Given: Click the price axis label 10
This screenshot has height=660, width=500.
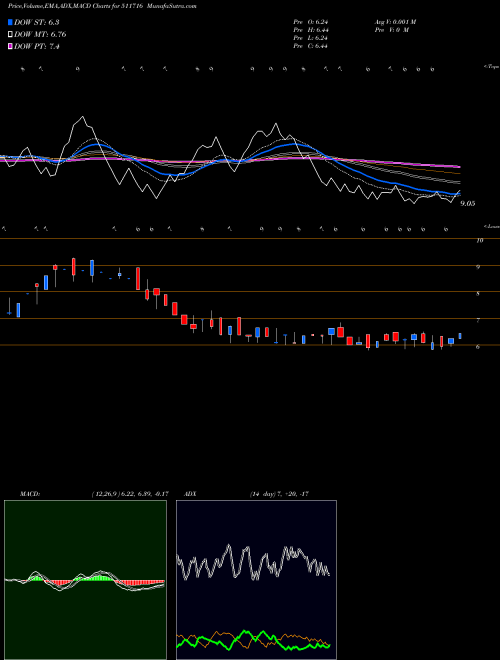Looking at the screenshot, I should click(x=479, y=241).
